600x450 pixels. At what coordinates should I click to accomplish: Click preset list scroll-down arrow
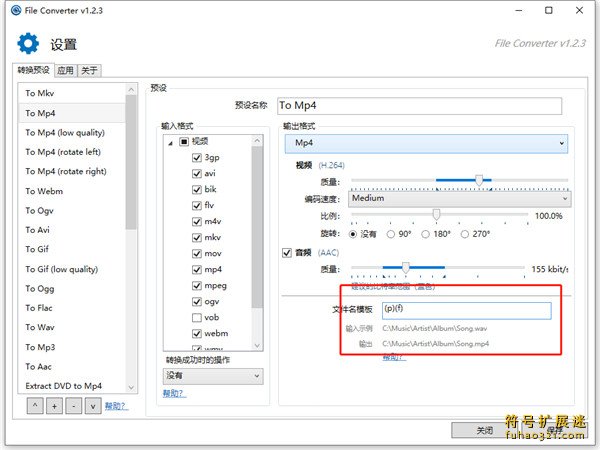tap(131, 387)
